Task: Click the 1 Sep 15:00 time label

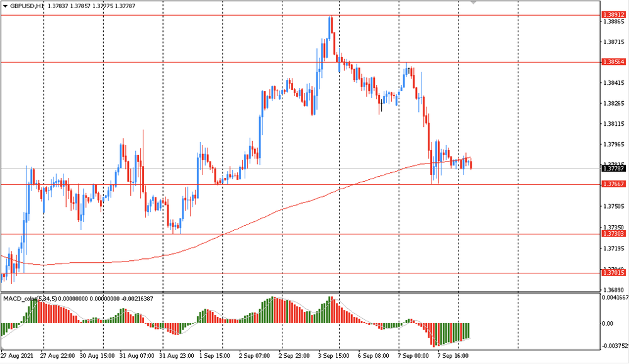Action: coord(214,356)
